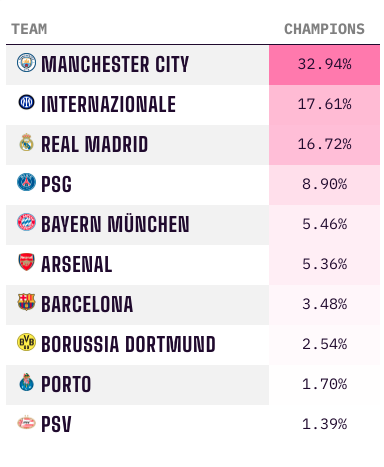Click the Barcelona club crest
The height and width of the screenshot is (467, 384).
(26, 302)
